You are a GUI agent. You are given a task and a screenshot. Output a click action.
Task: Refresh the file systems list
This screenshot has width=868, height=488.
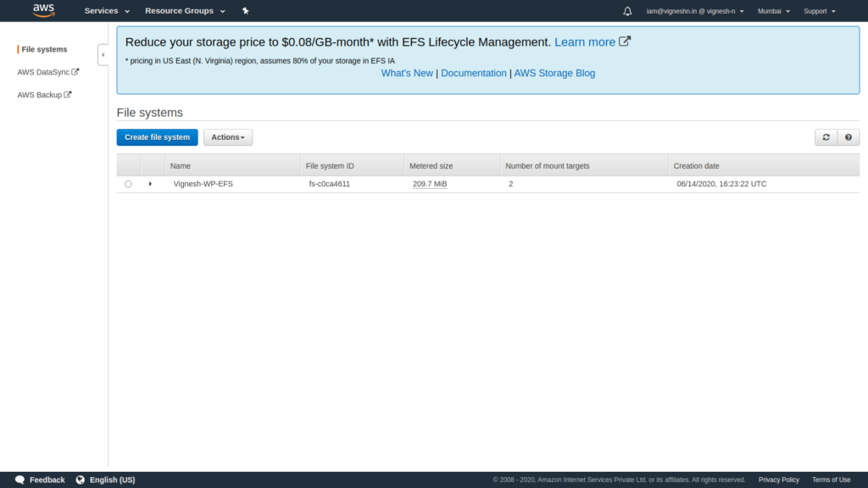tap(826, 137)
